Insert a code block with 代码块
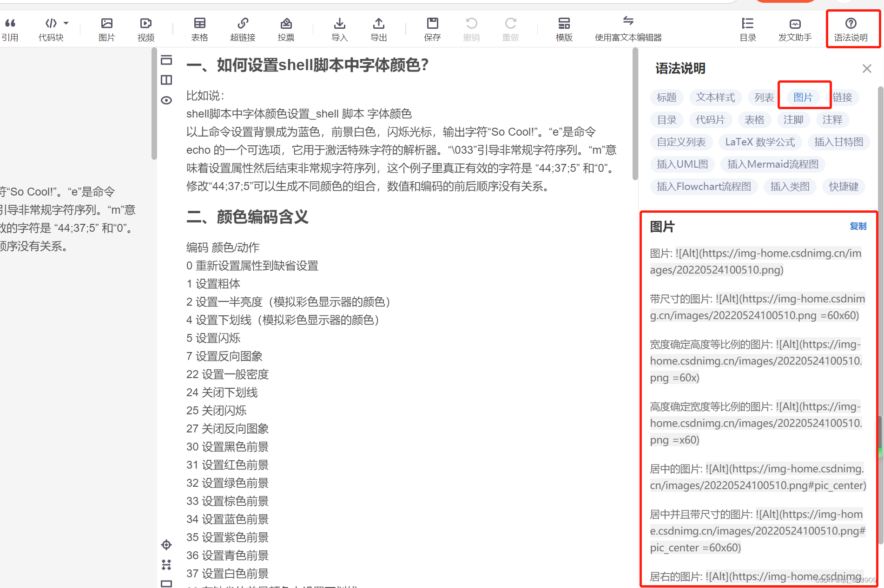 51,29
